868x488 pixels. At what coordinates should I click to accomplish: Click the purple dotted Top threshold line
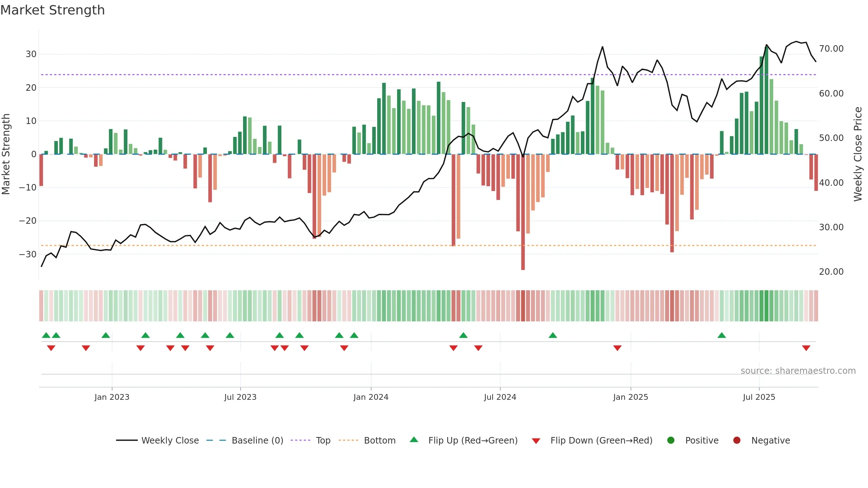coord(429,74)
